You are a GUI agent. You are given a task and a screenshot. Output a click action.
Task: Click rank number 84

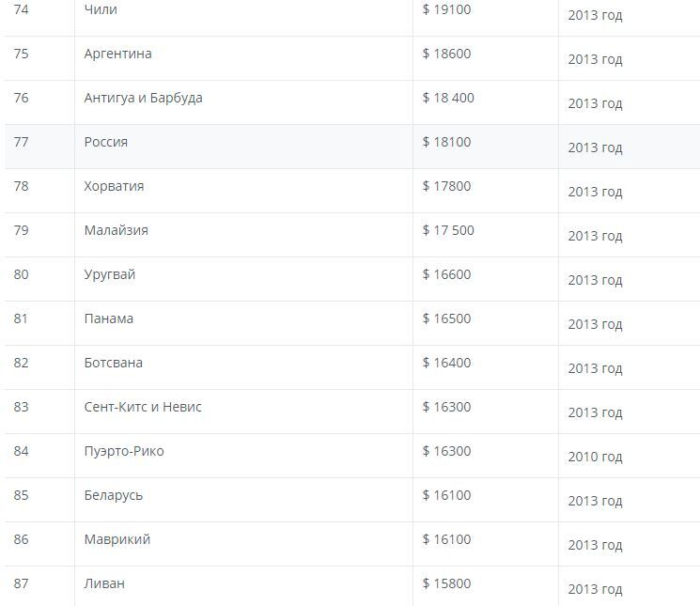[x=21, y=451]
